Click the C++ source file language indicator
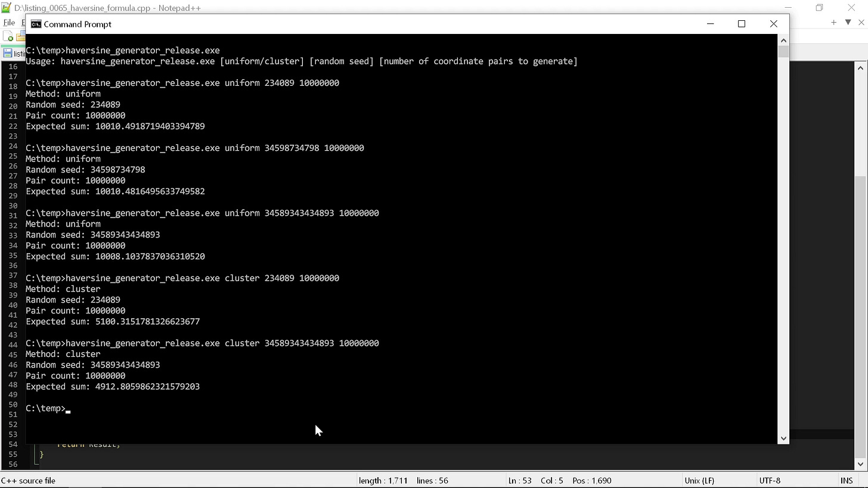Viewport: 868px width, 488px height. point(28,480)
